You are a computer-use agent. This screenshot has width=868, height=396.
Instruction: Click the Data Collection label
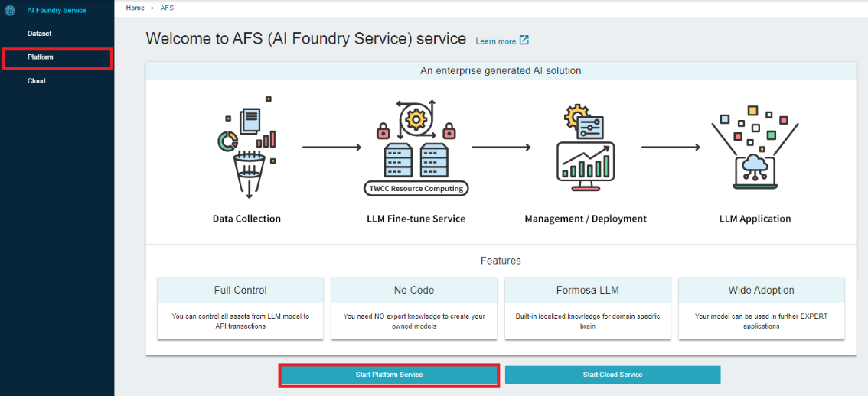click(246, 219)
